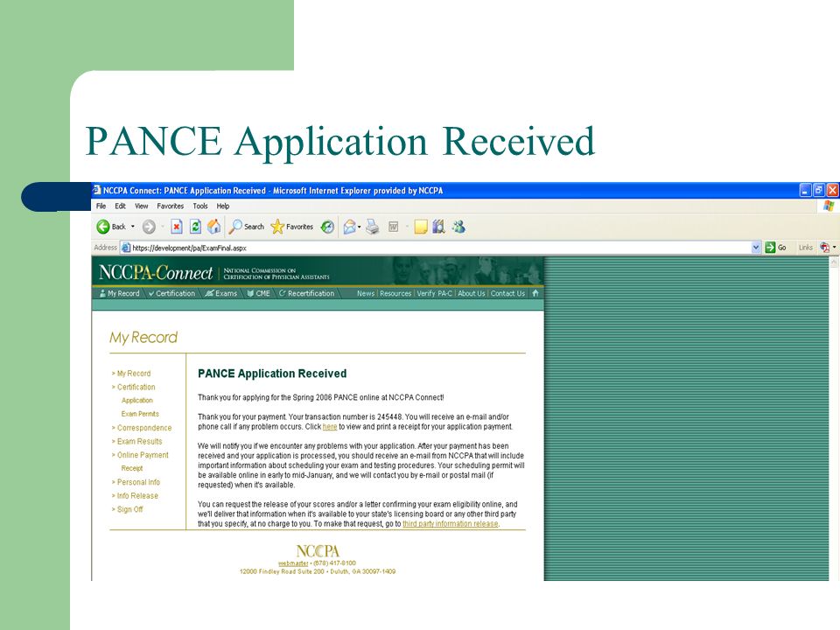Select the My Record navigation tab

(x=119, y=294)
